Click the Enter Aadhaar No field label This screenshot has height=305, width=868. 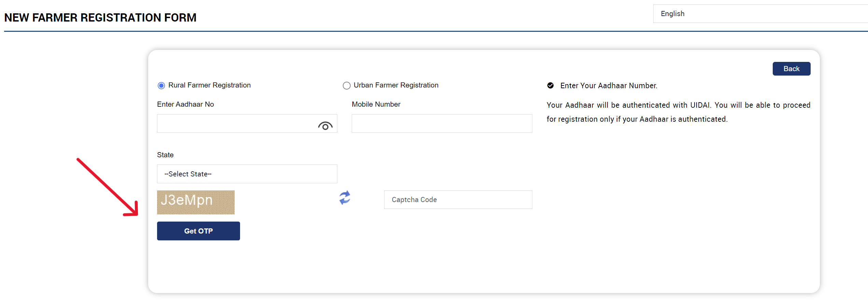coord(185,104)
